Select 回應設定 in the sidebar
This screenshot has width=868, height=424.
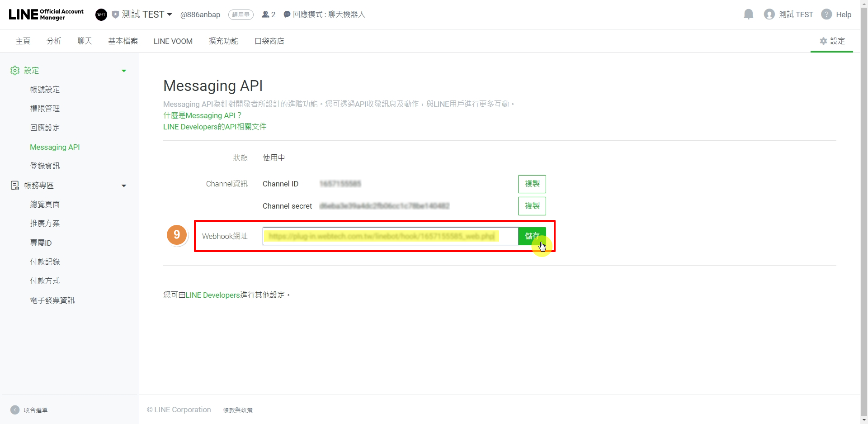pos(45,128)
